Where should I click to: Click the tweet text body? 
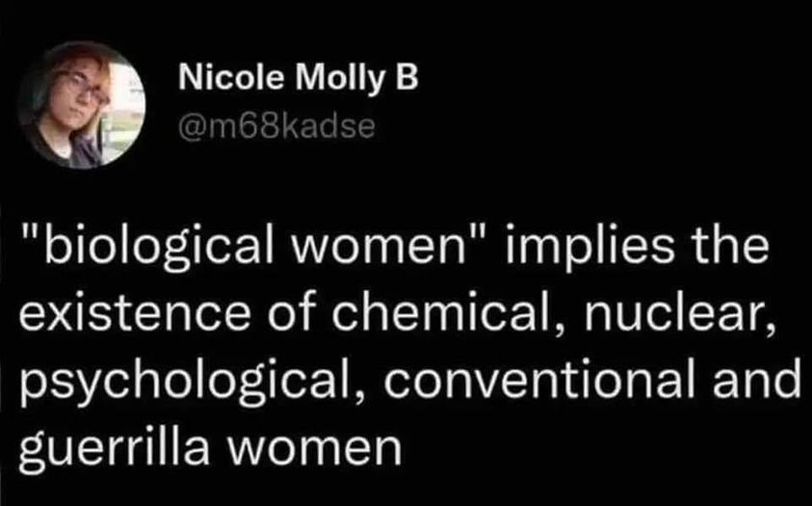(405, 345)
